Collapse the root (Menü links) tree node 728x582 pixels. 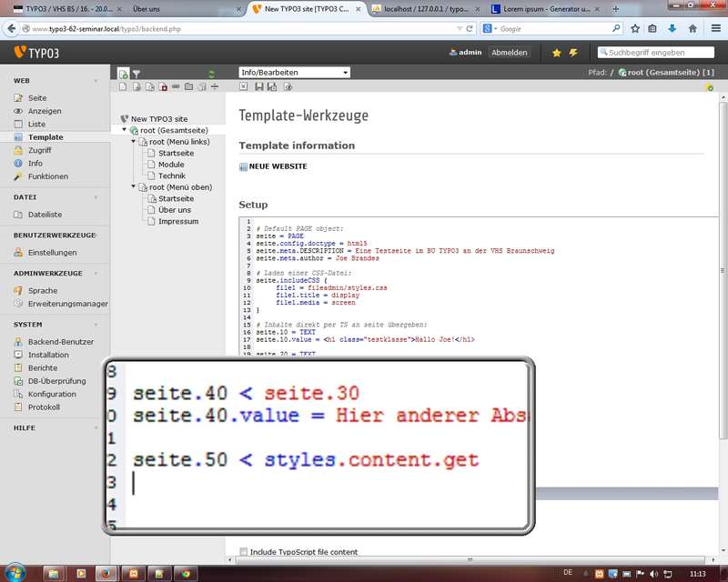[x=133, y=142]
